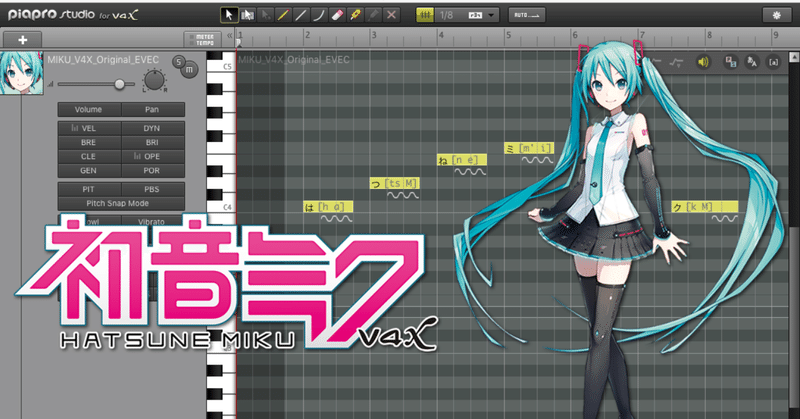Select the ク [k M] note
The image size is (800, 419).
click(x=705, y=207)
